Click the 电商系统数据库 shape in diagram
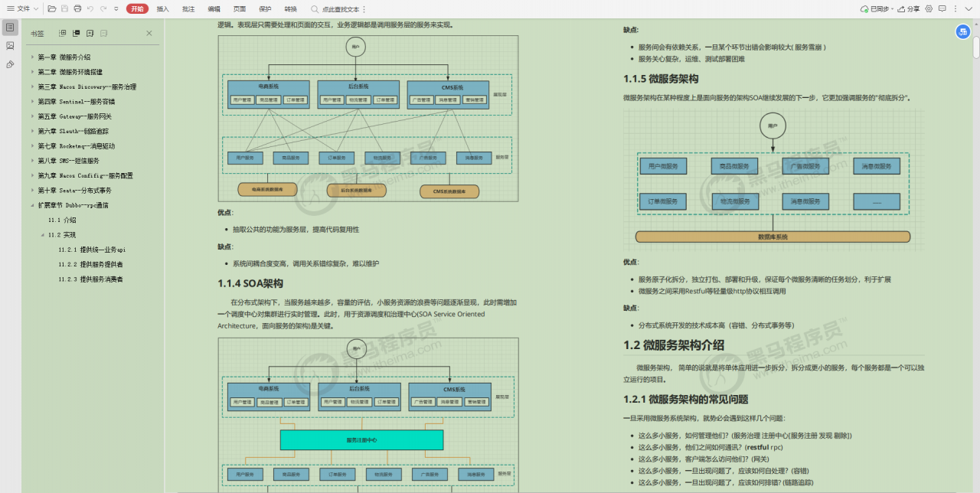The height and width of the screenshot is (493, 980). (x=267, y=188)
